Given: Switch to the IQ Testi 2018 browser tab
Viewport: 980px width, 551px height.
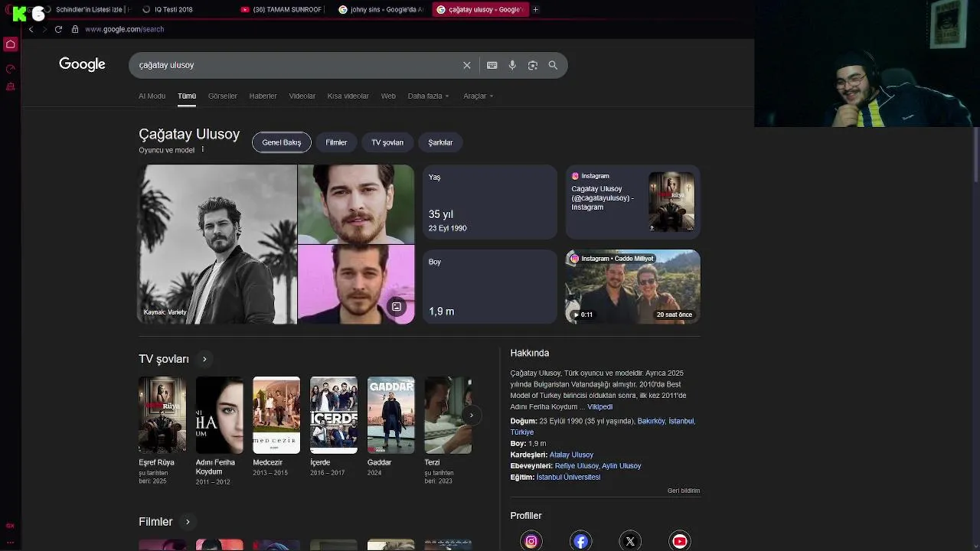Looking at the screenshot, I should pyautogui.click(x=173, y=9).
